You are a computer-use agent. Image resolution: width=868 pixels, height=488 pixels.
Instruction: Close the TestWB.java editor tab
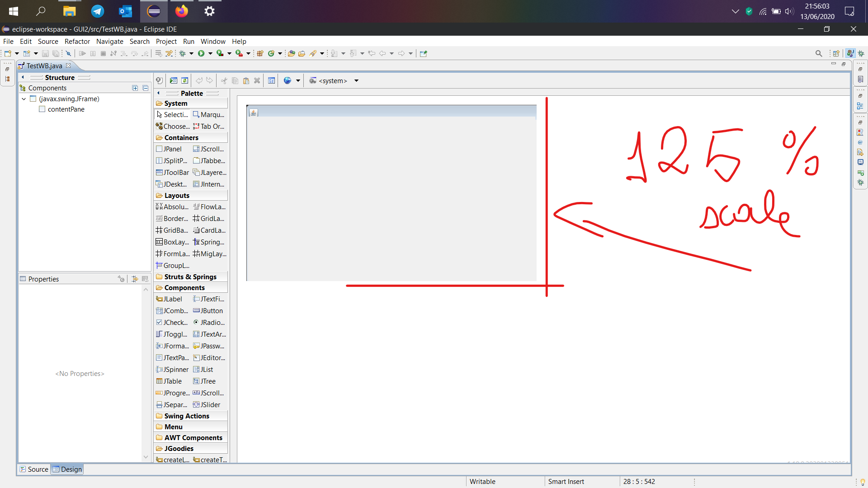click(x=68, y=66)
